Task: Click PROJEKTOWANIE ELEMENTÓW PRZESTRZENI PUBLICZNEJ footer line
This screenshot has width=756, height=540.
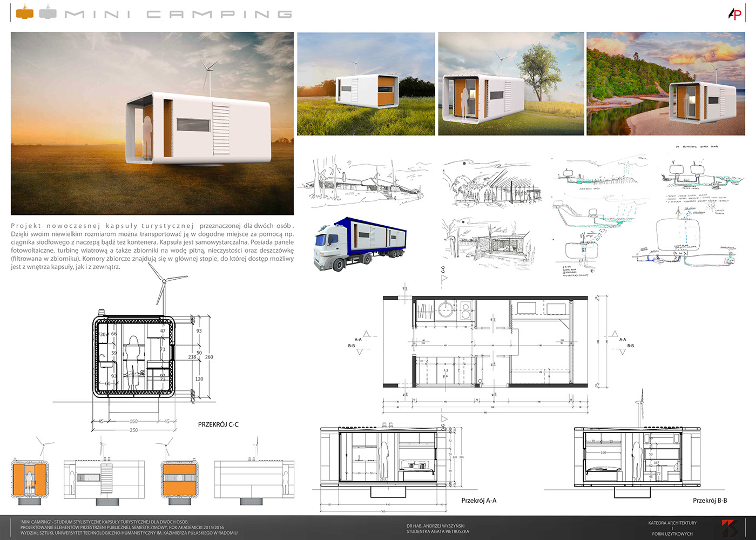Action: (x=122, y=528)
